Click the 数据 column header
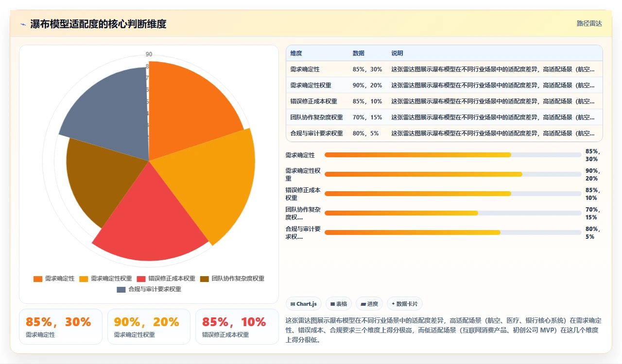This screenshot has width=622, height=364. [x=358, y=53]
